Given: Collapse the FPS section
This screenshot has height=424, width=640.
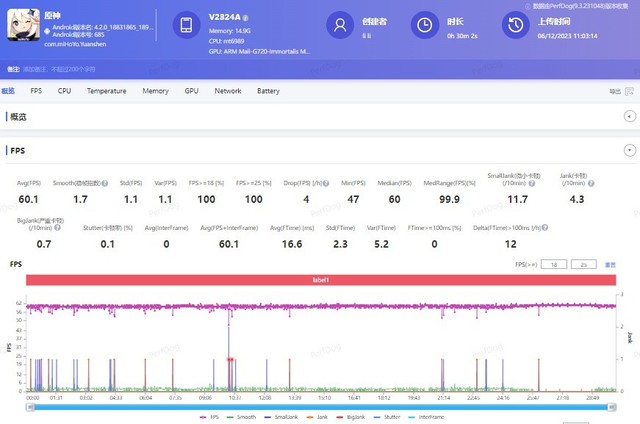Looking at the screenshot, I should pos(629,150).
